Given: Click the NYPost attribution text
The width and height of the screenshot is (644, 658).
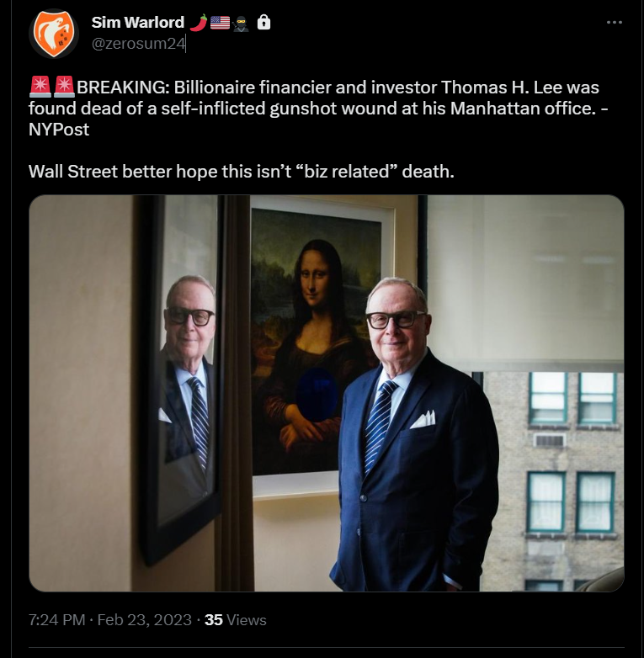Looking at the screenshot, I should pos(59,130).
